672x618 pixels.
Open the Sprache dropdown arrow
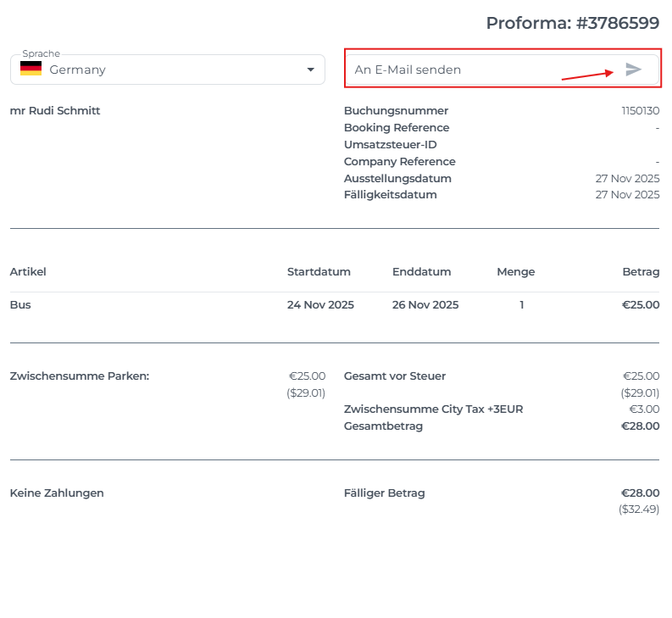pyautogui.click(x=310, y=70)
